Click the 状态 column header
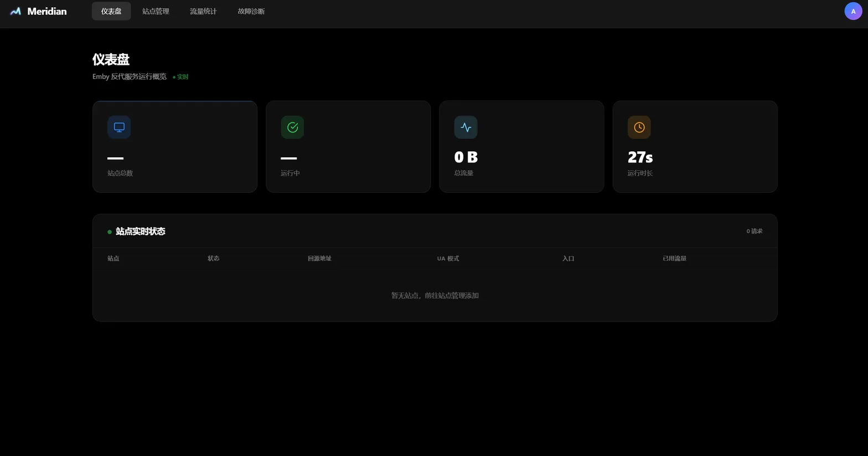The width and height of the screenshot is (868, 456). pos(214,258)
